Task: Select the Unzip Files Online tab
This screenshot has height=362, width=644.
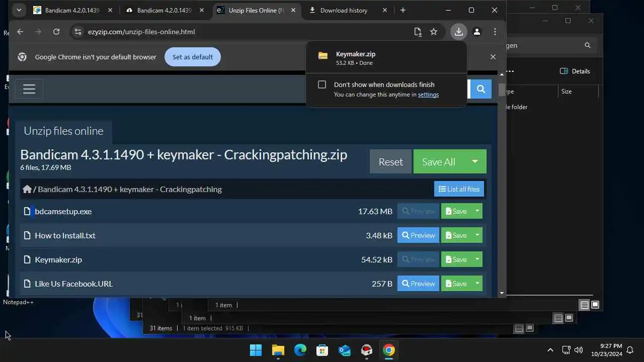Action: click(257, 10)
